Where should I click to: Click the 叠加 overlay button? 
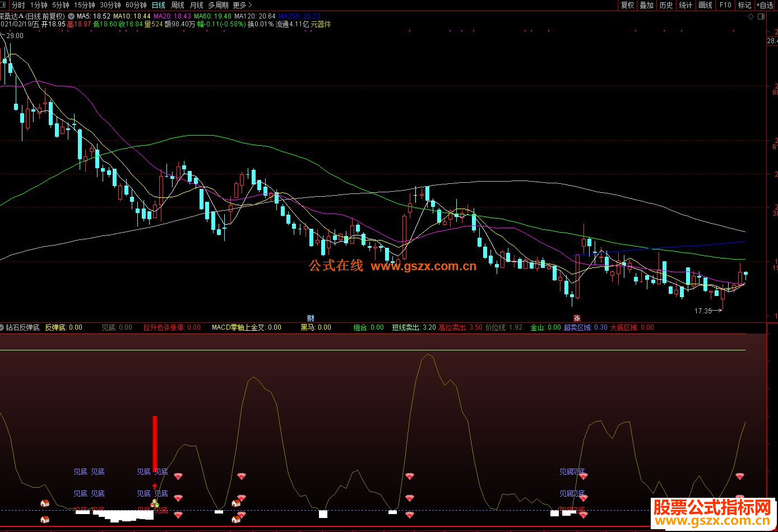coord(647,5)
